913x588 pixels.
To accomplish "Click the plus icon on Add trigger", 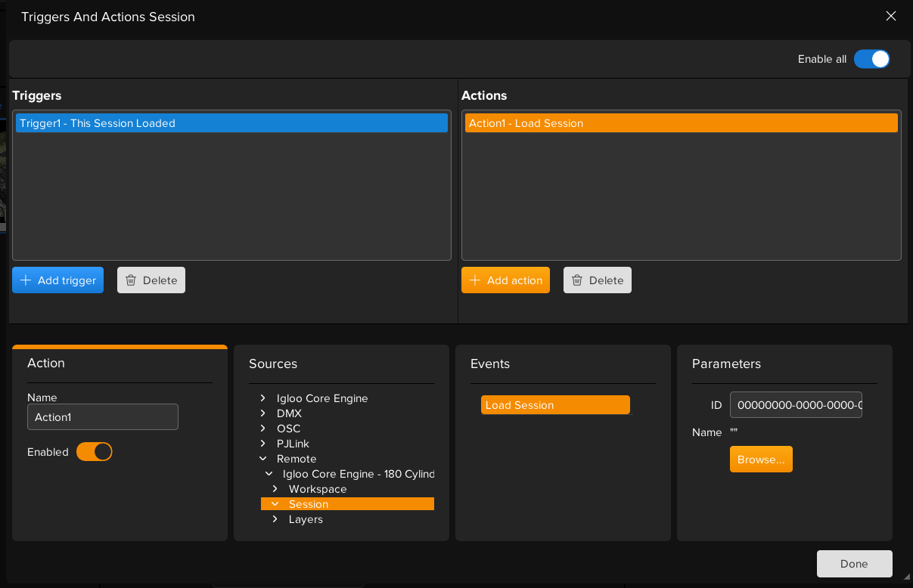I will 26,280.
